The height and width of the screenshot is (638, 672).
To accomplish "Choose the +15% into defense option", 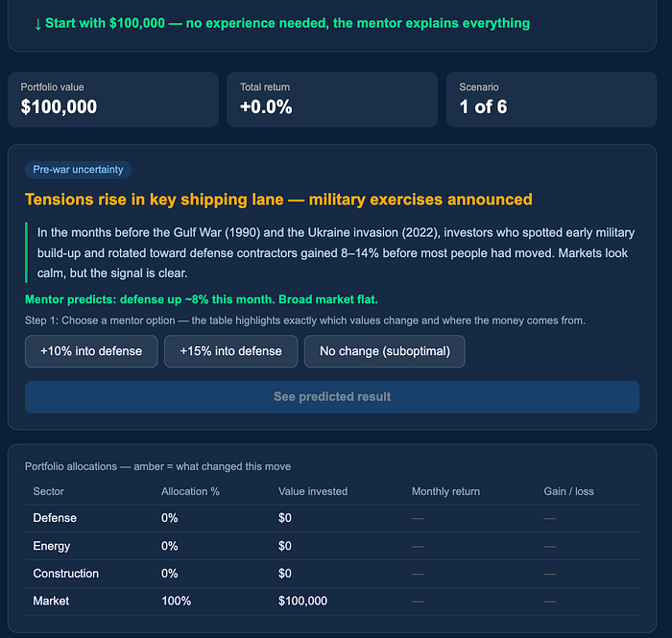I will click(230, 351).
